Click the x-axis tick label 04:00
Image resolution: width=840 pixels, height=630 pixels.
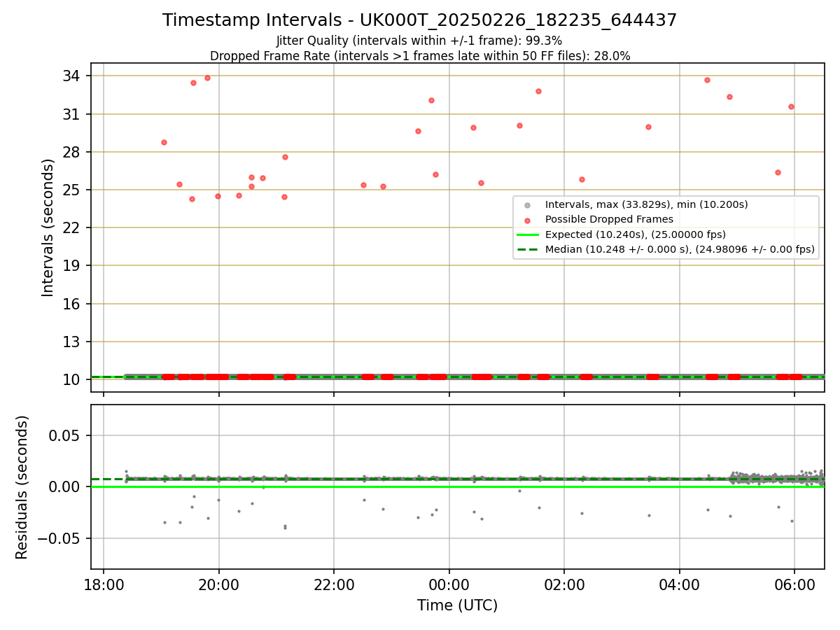pyautogui.click(x=680, y=585)
